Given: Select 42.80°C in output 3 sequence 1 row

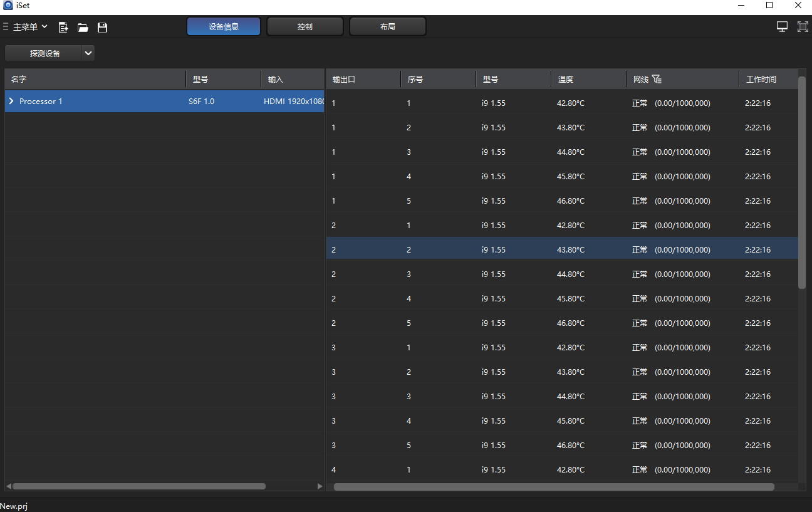Looking at the screenshot, I should (571, 347).
